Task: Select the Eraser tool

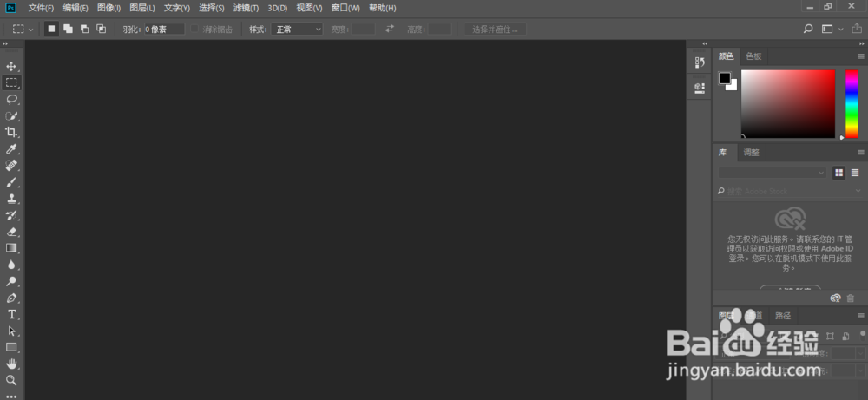Action: click(11, 232)
